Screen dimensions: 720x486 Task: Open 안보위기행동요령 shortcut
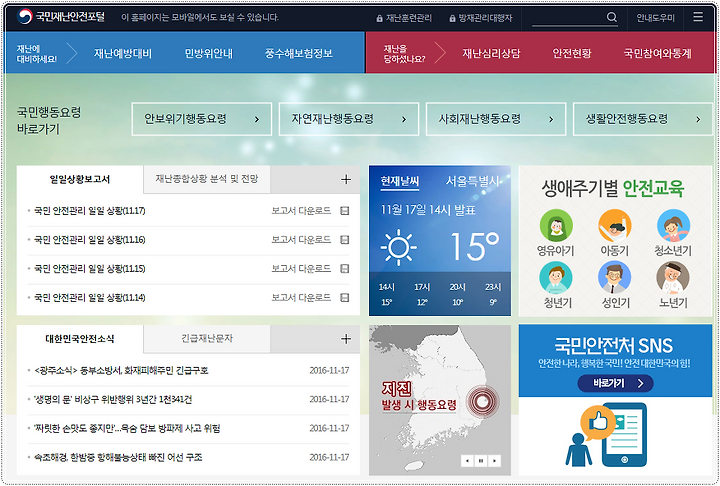(x=202, y=119)
